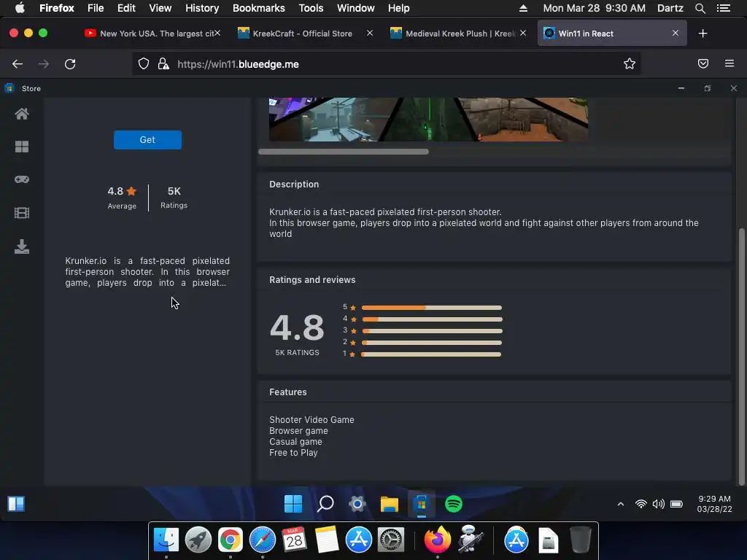747x560 pixels.
Task: Open the Downloads sidebar icon
Action: [21, 246]
